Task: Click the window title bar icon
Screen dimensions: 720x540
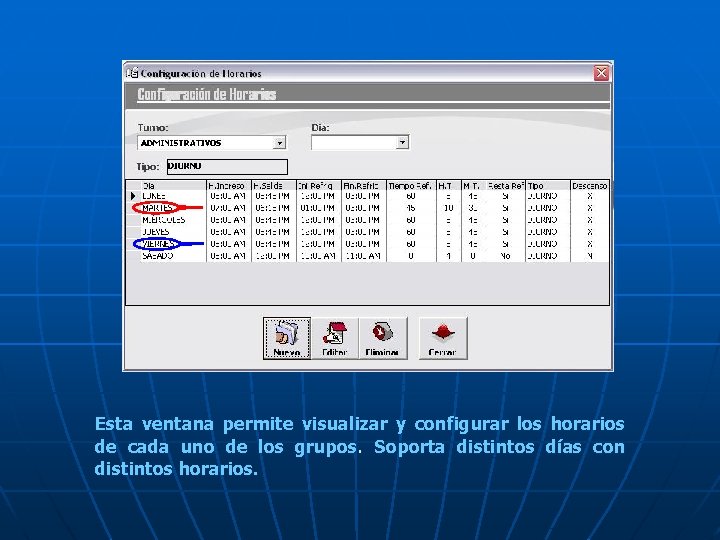Action: click(132, 73)
